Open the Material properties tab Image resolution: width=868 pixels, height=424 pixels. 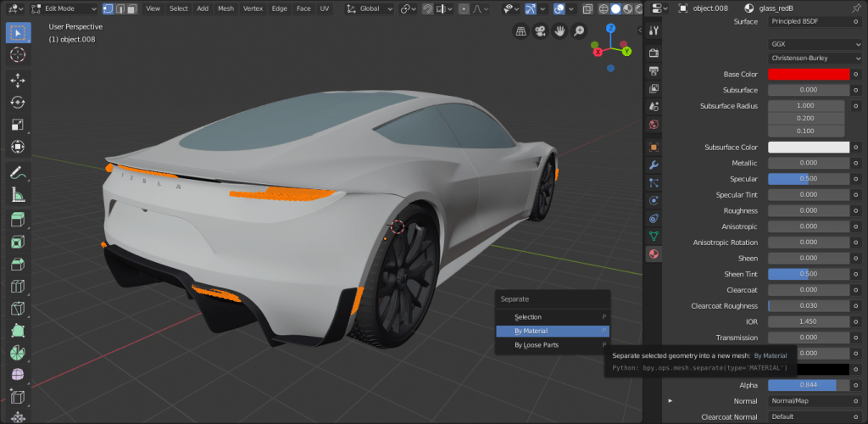click(x=654, y=254)
